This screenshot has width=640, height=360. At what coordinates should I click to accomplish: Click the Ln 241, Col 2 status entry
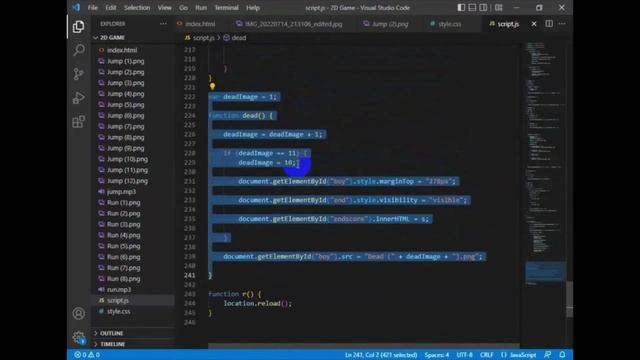click(381, 355)
